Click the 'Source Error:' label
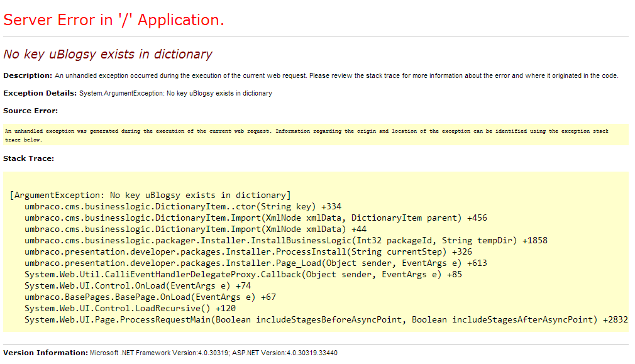Viewport: 635px width, 364px height. [x=30, y=111]
